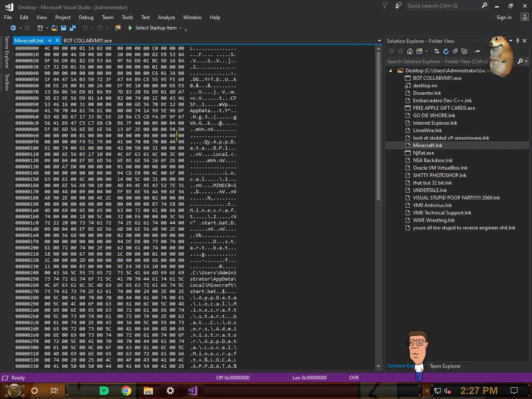Click the green Start play arrow
Viewport: 532px width, 399px height.
131,28
